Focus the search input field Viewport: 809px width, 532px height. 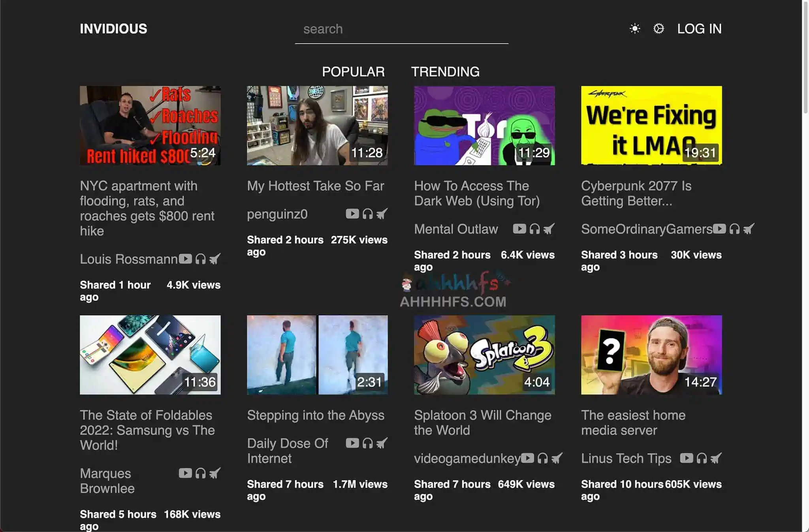(x=401, y=30)
